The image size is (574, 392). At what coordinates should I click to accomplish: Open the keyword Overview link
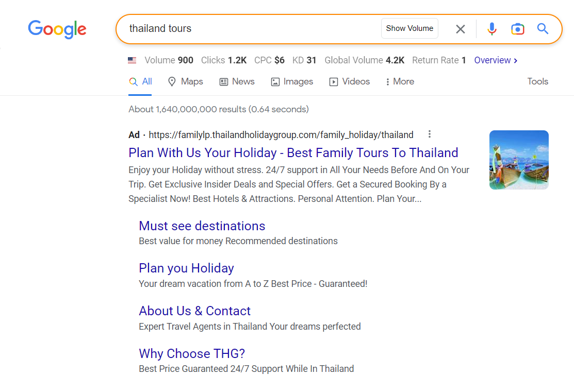coord(496,60)
